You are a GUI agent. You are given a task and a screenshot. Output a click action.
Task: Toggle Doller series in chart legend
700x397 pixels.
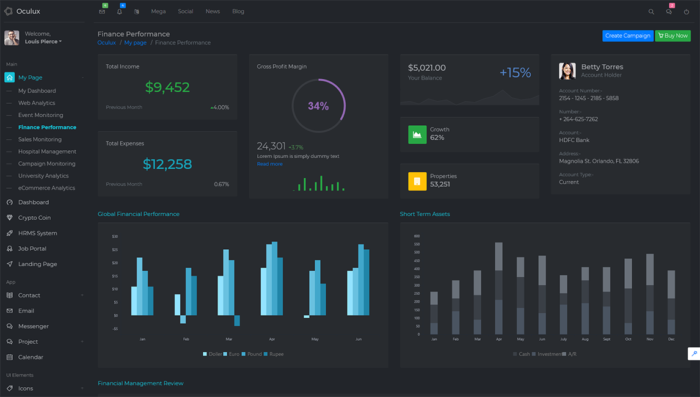pos(212,354)
